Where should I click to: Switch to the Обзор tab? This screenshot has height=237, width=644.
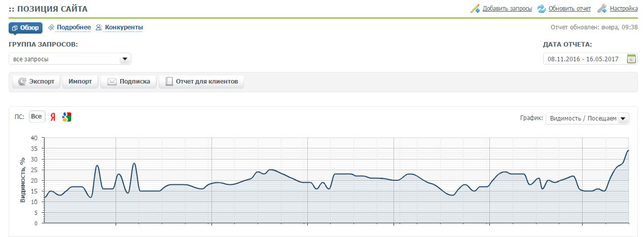(25, 27)
